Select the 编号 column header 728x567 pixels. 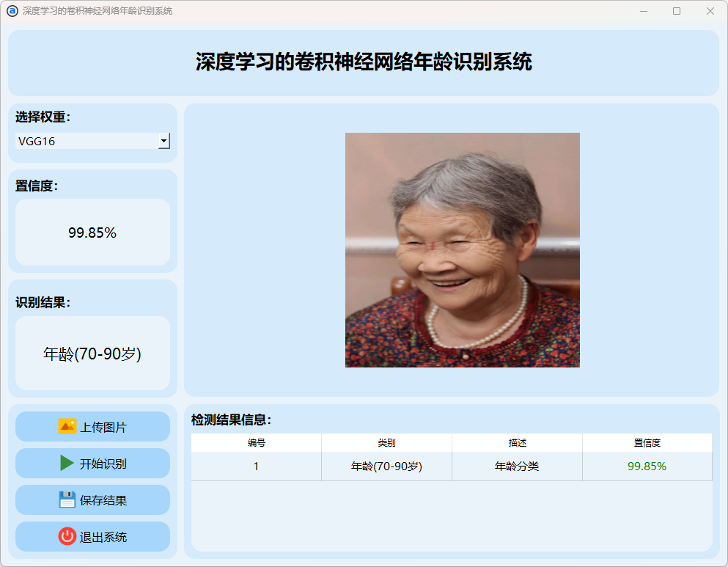coord(256,443)
